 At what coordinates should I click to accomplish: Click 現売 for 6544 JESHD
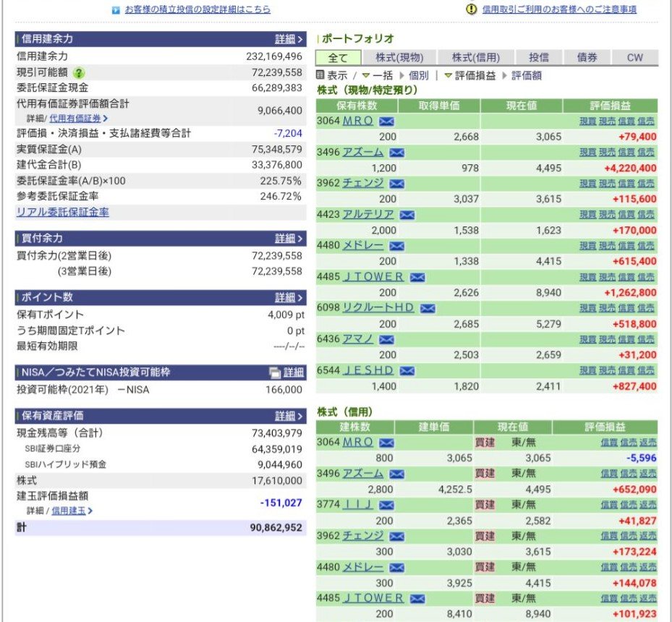click(x=607, y=370)
